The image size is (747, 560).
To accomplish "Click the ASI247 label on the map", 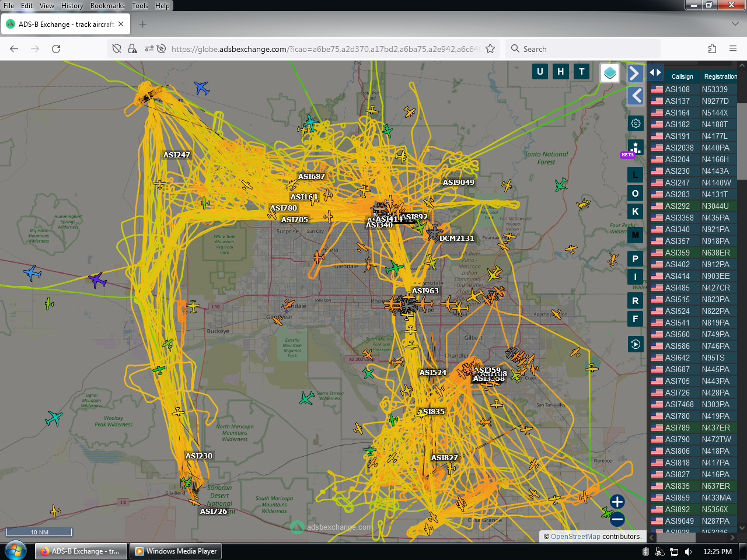I will [x=177, y=155].
